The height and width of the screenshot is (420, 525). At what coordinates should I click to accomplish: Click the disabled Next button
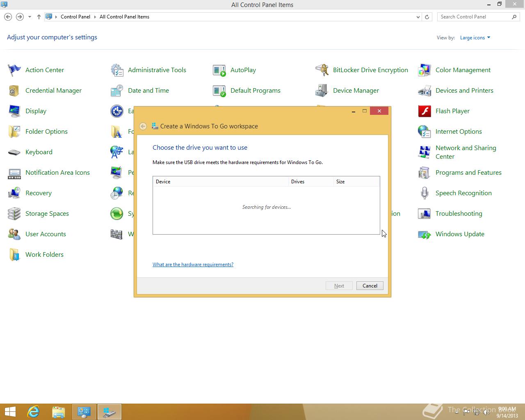click(339, 286)
